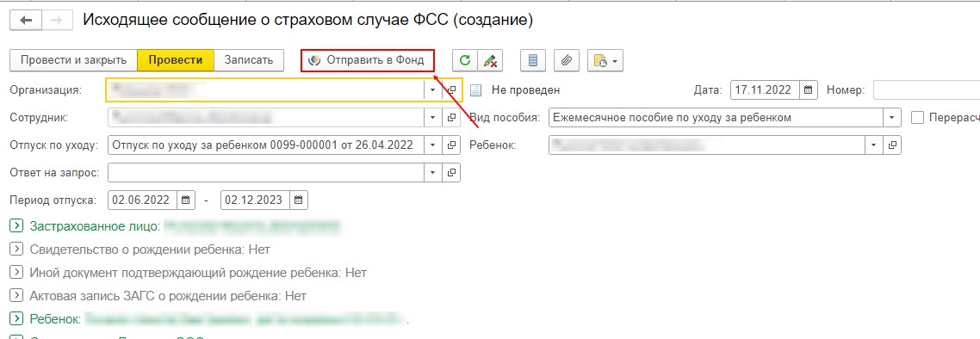Open the Отпуск по уходу document link icon
Viewport: 980px width, 339px height.
452,145
